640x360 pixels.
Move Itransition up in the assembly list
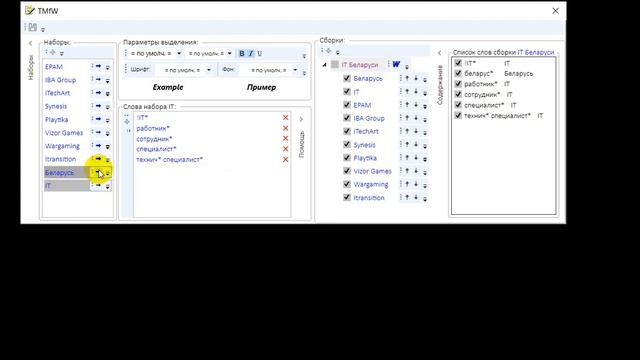point(407,197)
